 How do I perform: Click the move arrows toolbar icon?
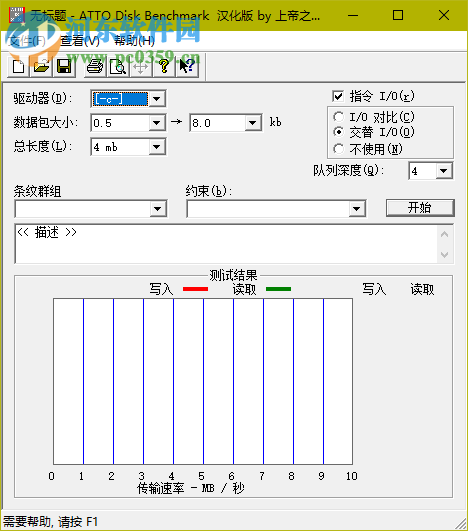pos(141,66)
